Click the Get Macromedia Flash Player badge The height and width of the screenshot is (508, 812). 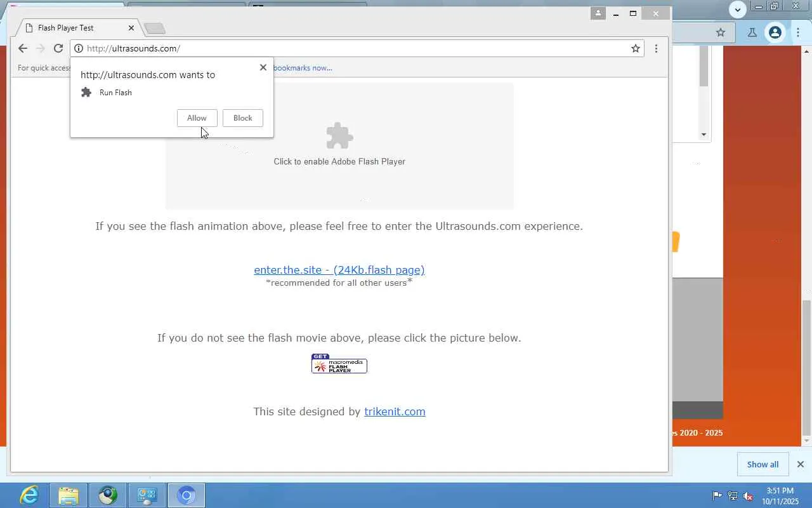click(x=339, y=363)
